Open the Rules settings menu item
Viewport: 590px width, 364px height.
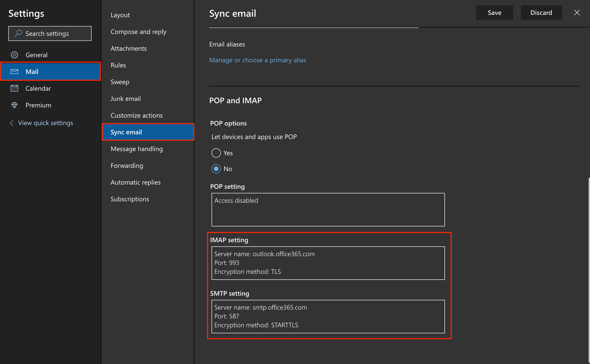[118, 65]
